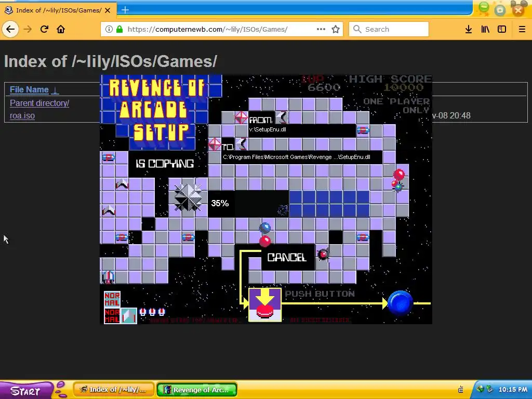Click the blue sphere button in setup
Viewport: 532px width, 399px height.
click(x=400, y=303)
